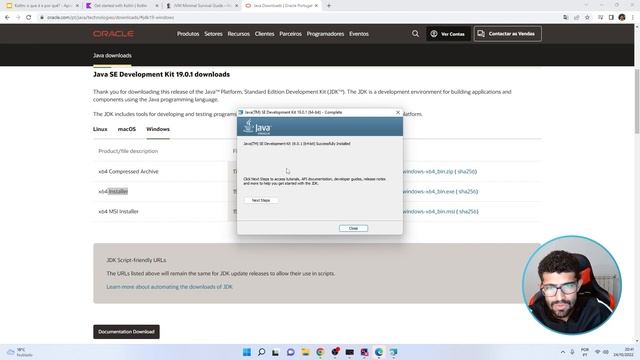The width and height of the screenshot is (640, 360).
Task: Go forward in browser history
Action: pos(18,18)
